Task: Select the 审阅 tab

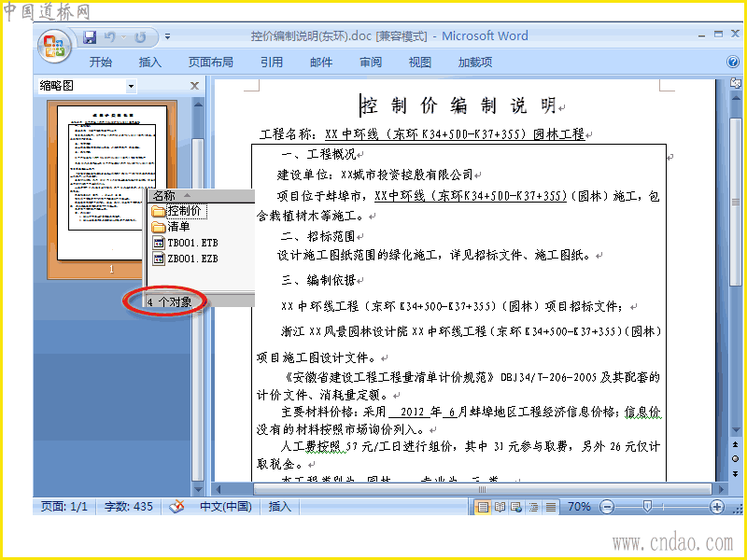Action: (x=371, y=62)
